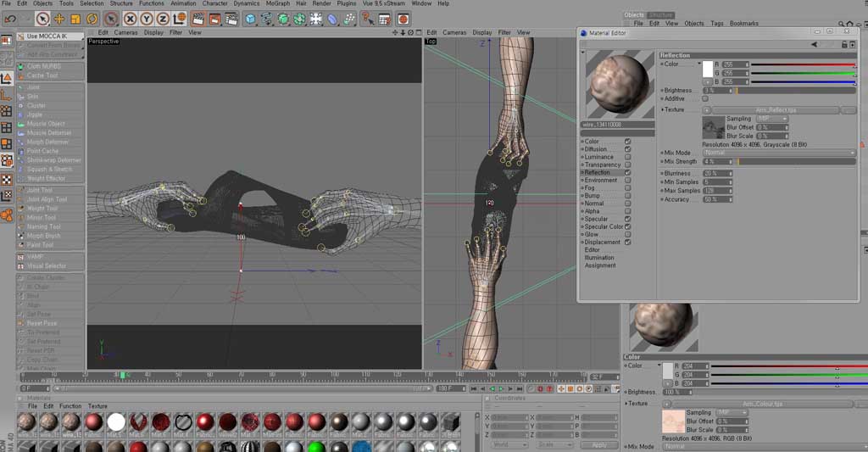The width and height of the screenshot is (868, 452).
Task: Open the NURBS generator icon
Action: 283,20
